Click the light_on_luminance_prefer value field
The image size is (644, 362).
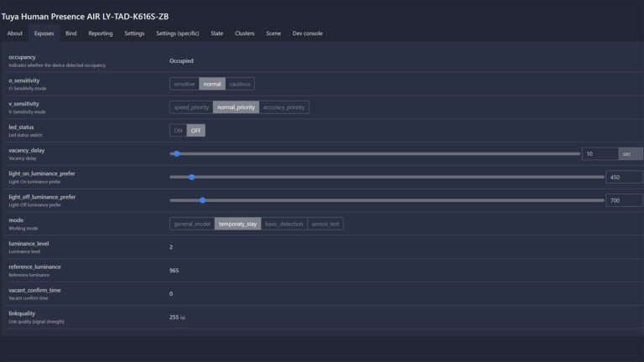pos(623,177)
